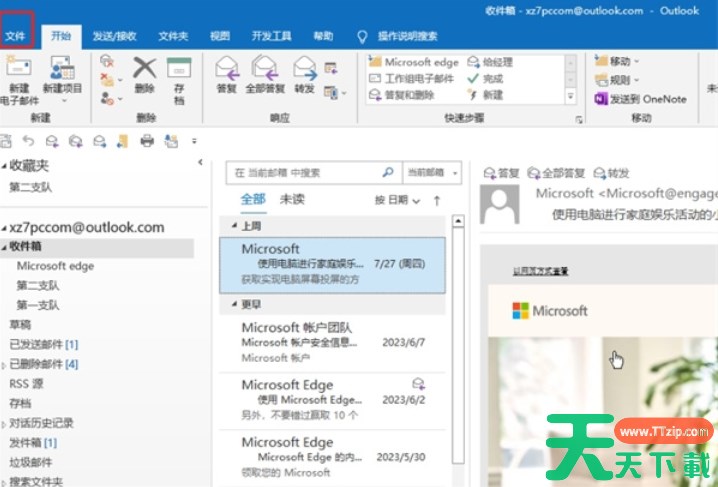The width and height of the screenshot is (718, 487).
Task: Toggle sort order with the up arrow
Action: (437, 200)
